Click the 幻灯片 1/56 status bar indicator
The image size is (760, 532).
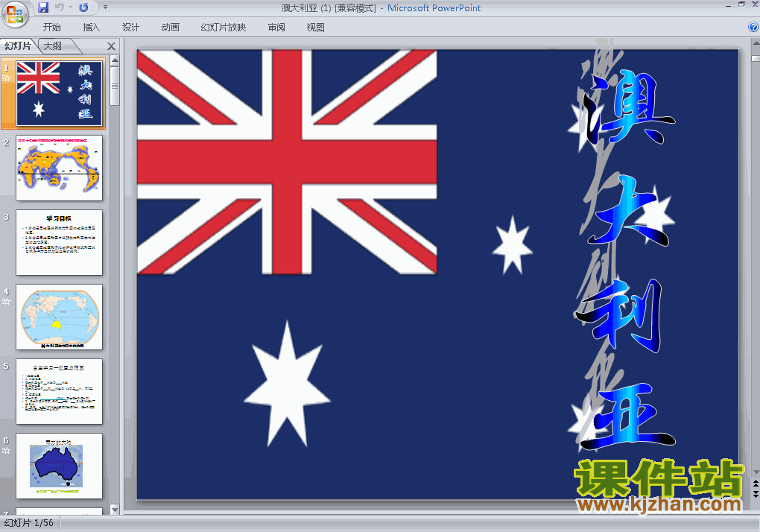click(x=29, y=523)
